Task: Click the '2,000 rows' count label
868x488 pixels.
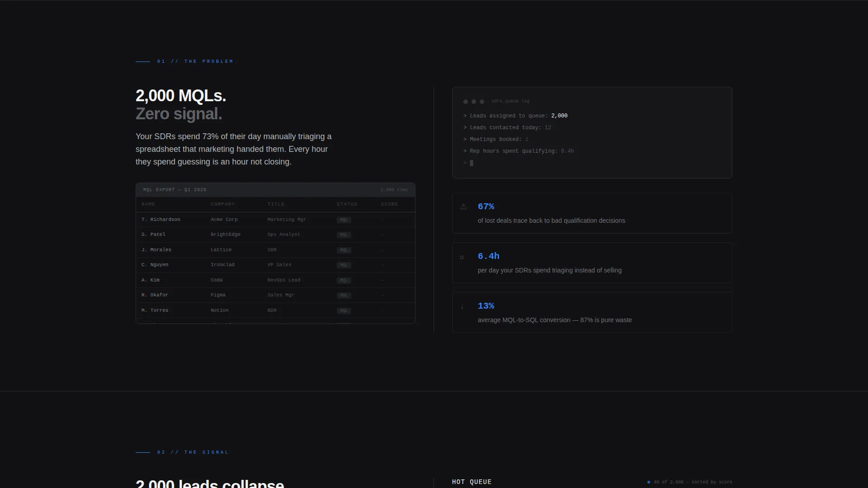Action: (394, 190)
